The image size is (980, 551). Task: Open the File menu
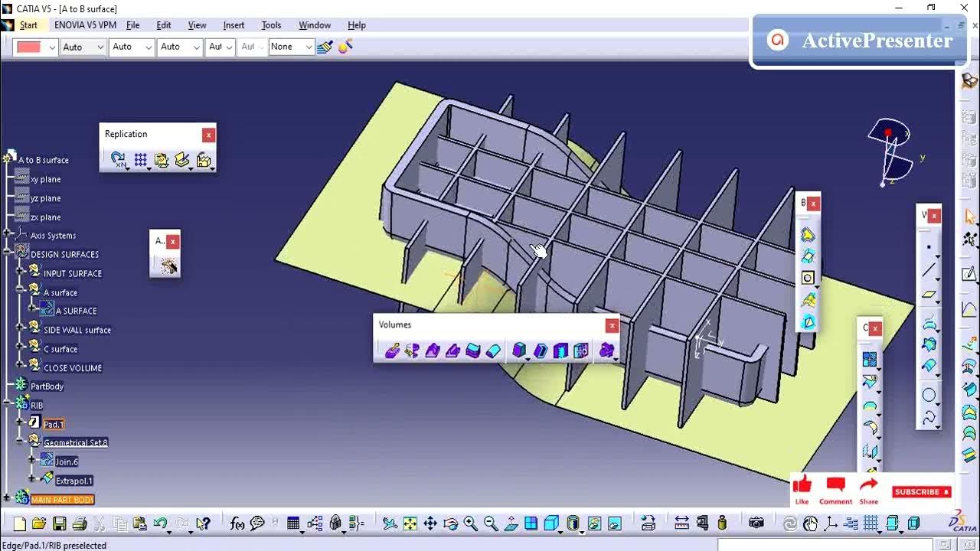(x=132, y=25)
